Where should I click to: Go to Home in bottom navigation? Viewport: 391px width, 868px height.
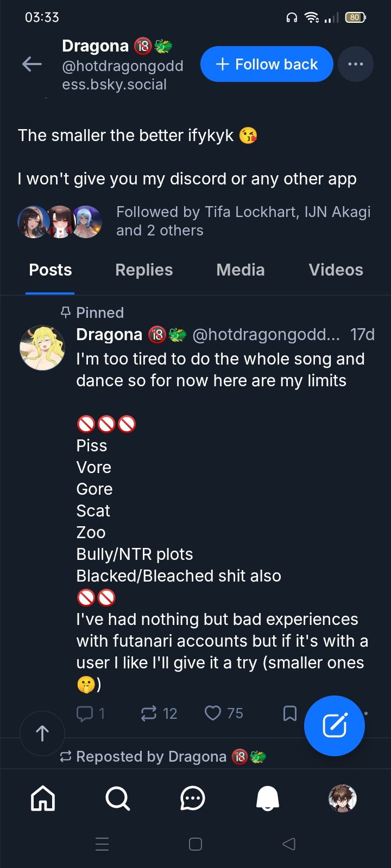coord(43,799)
